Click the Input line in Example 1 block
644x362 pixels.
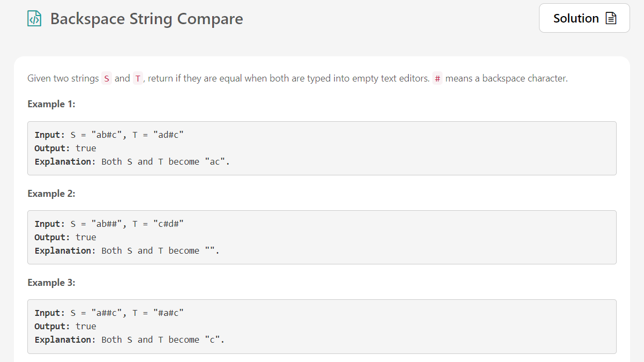pos(109,135)
